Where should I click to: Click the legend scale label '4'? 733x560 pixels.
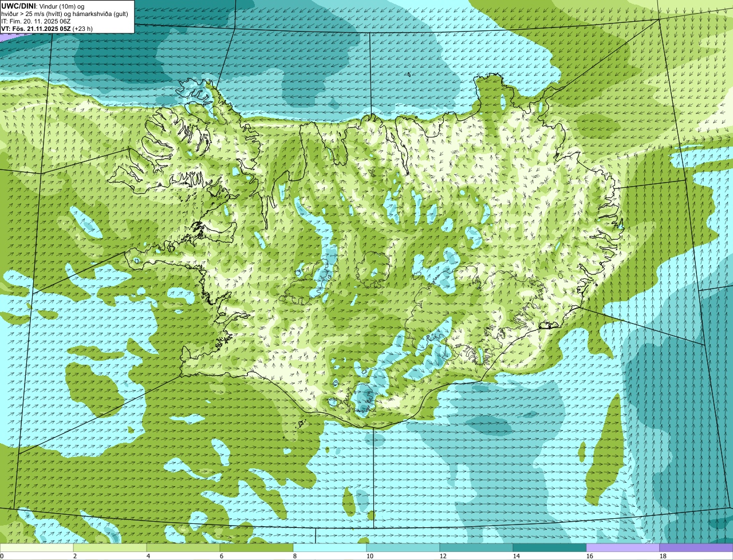coord(148,556)
